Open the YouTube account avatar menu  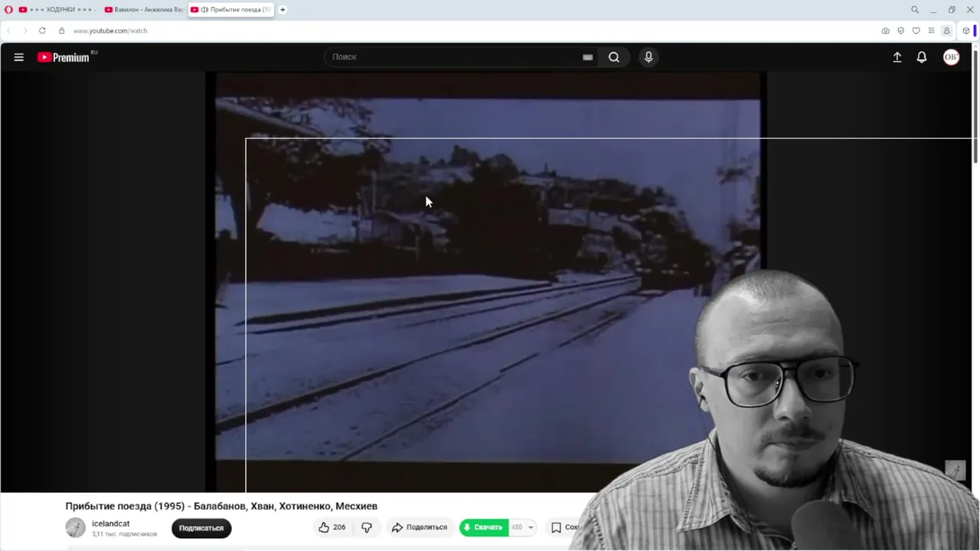951,57
